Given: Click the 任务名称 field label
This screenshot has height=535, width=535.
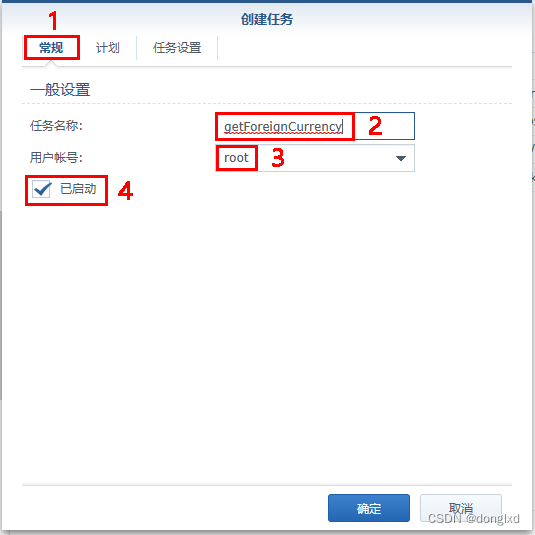Looking at the screenshot, I should 56,126.
